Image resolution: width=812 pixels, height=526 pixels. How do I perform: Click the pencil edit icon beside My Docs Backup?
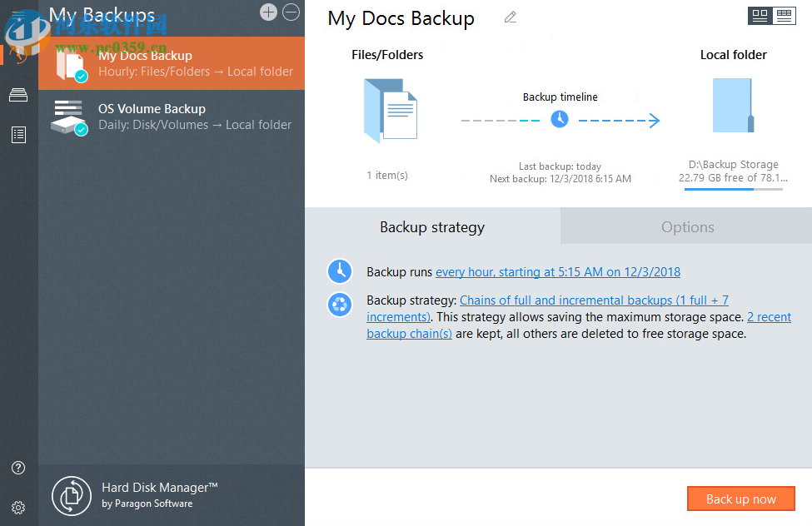pyautogui.click(x=510, y=17)
